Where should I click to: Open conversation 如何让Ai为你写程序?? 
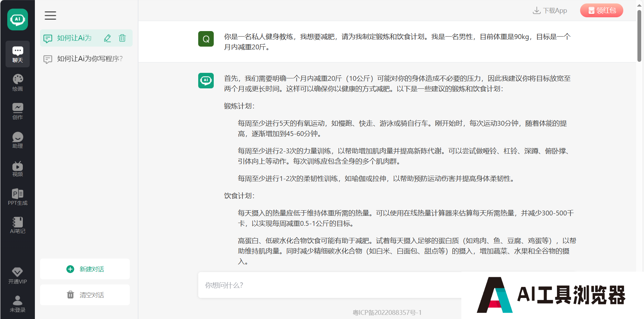89,59
